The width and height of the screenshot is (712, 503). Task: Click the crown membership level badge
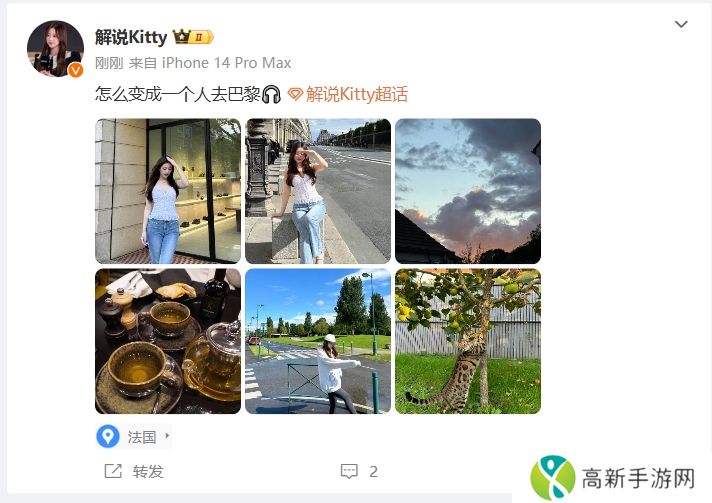click(193, 37)
